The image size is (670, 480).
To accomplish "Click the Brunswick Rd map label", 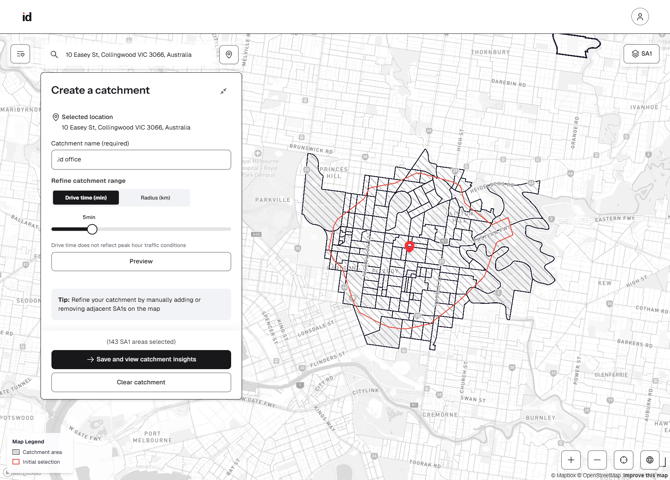I will [x=311, y=149].
